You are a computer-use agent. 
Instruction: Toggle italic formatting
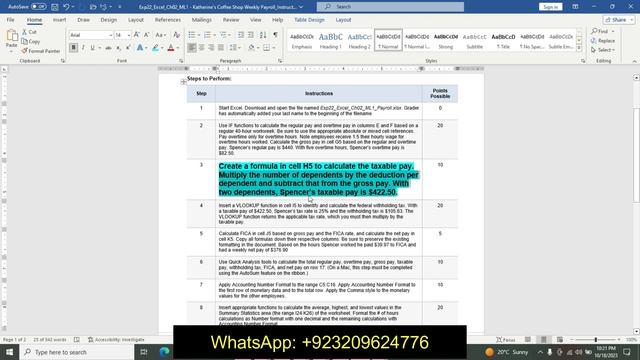click(83, 48)
